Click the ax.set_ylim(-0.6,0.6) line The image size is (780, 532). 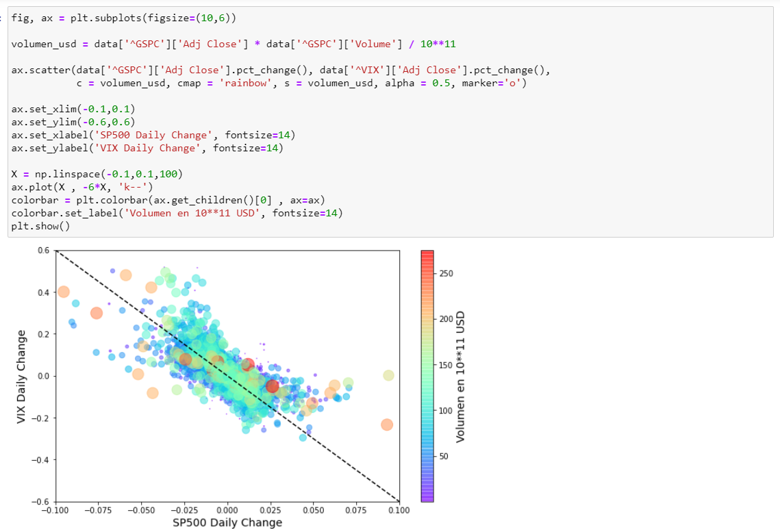click(x=73, y=122)
